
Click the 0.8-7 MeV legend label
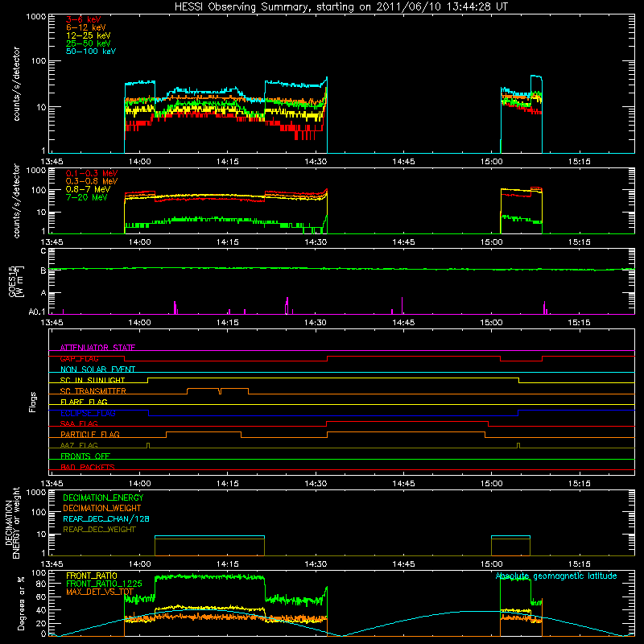(89, 189)
